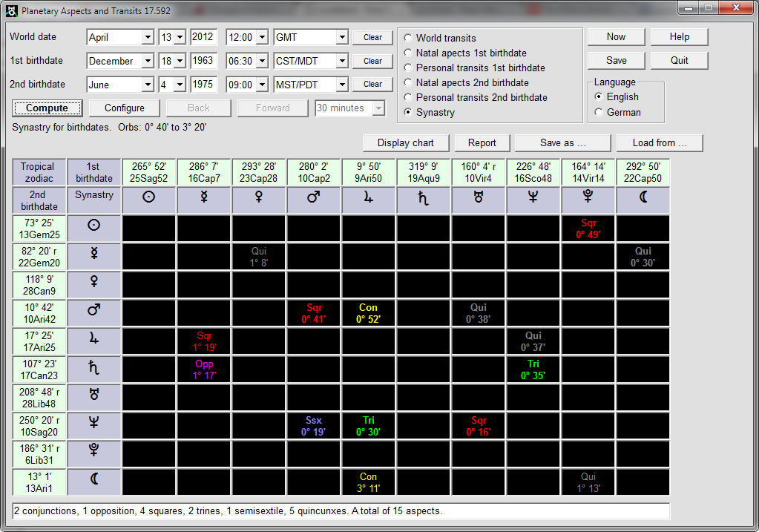This screenshot has width=759, height=532.
Task: Open the World date time dropdown showing 12:00
Action: pos(263,37)
